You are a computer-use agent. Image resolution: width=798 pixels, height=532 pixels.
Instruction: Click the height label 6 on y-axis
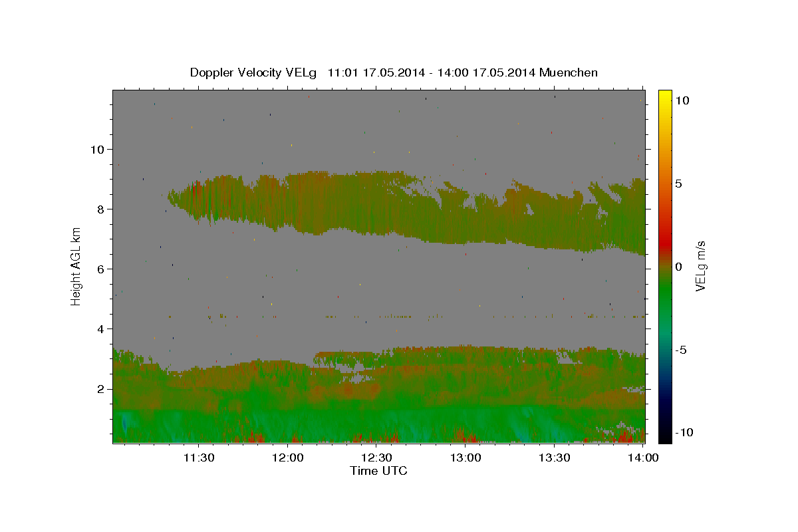101,269
